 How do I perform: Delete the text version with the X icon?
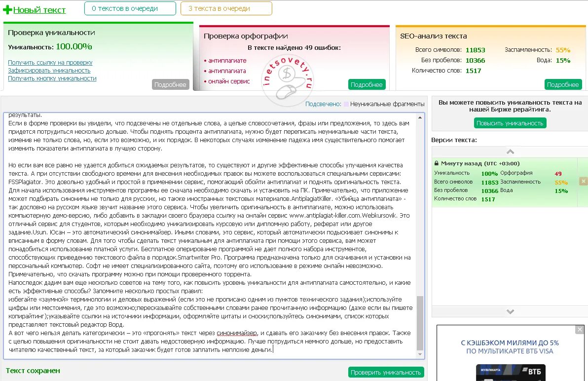[583, 181]
